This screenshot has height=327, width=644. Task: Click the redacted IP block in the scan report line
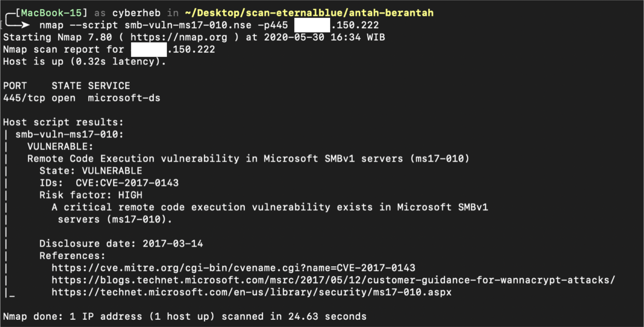point(148,49)
